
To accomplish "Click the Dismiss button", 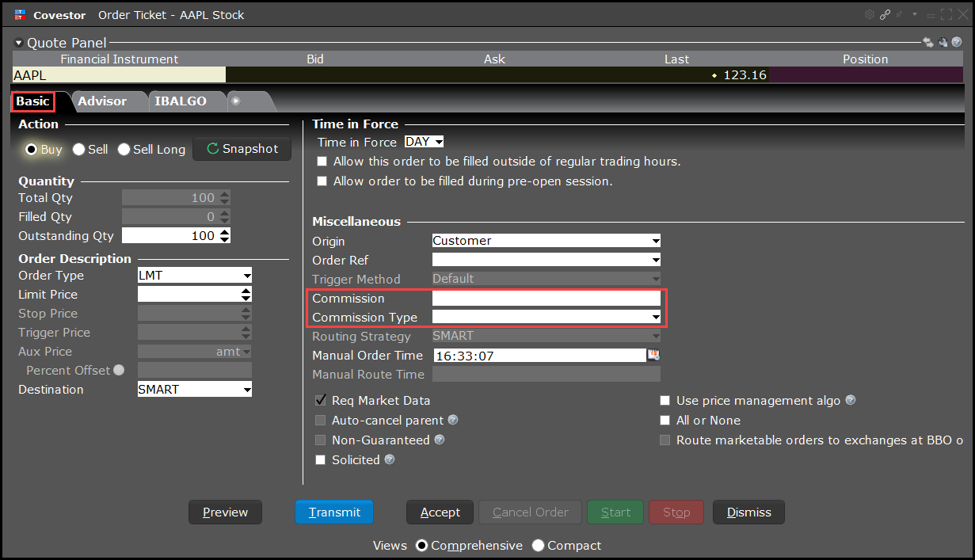I will 748,512.
